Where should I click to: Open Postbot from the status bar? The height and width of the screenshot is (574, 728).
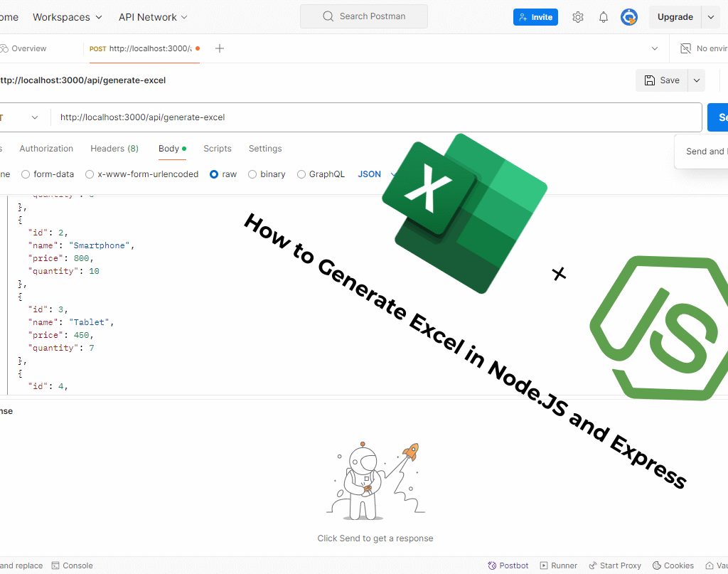tap(508, 565)
